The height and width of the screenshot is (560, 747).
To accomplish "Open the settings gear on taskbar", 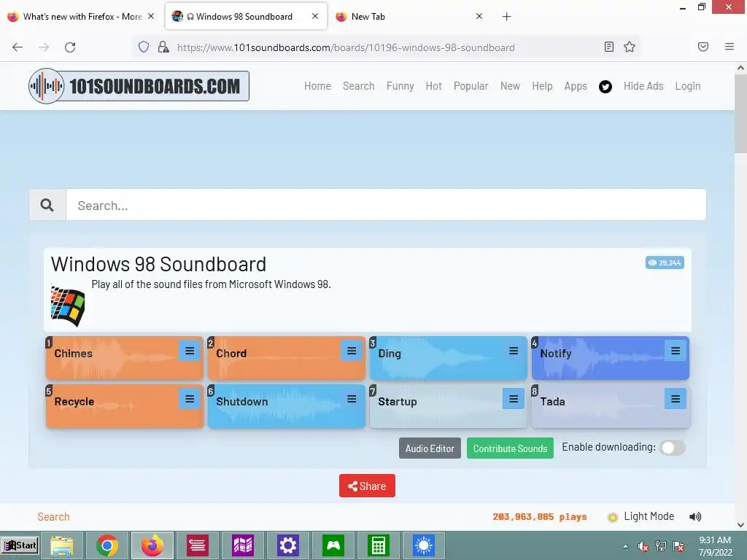I will pos(288,545).
